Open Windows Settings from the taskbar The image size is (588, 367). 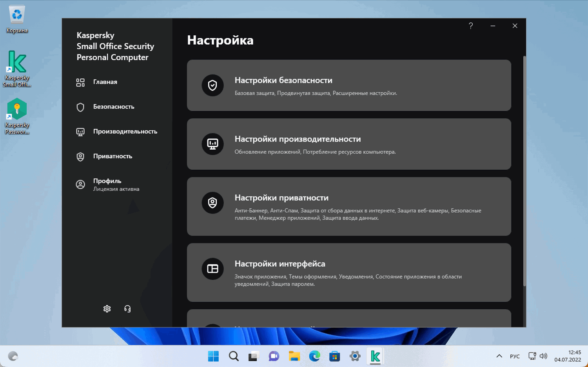point(355,356)
